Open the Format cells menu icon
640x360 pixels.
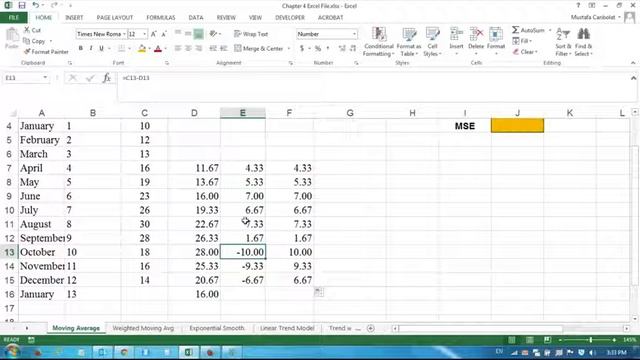coord(496,34)
